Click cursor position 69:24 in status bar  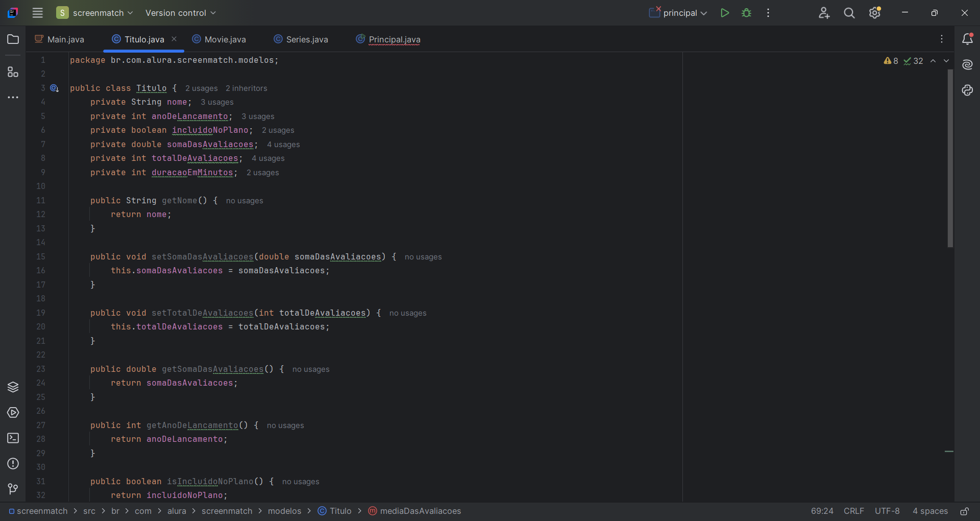(x=822, y=511)
